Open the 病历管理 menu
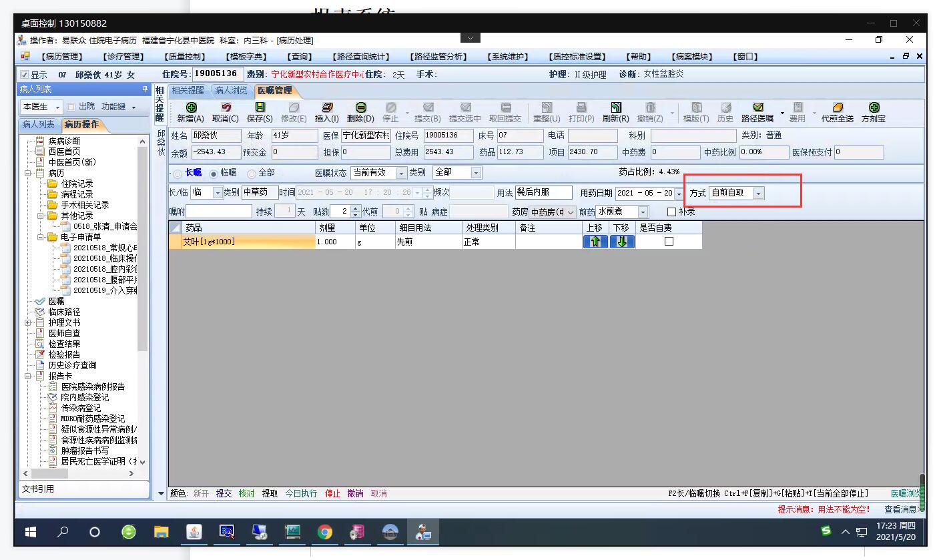 pos(62,57)
